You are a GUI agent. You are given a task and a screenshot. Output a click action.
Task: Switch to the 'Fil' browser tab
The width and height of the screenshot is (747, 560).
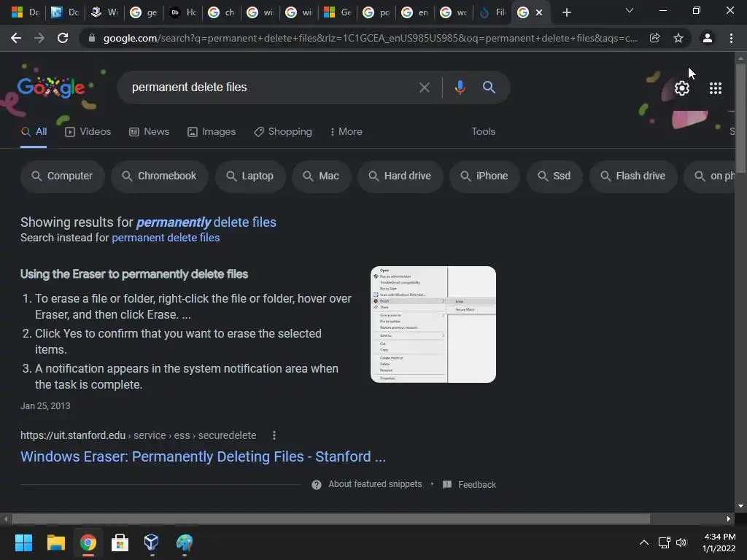492,12
